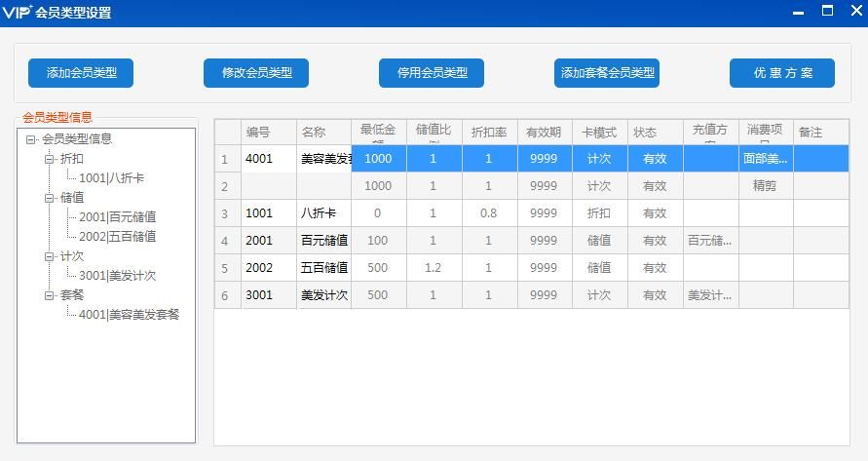Click the 修改会员类型 button
The height and width of the screenshot is (461, 868).
click(256, 73)
